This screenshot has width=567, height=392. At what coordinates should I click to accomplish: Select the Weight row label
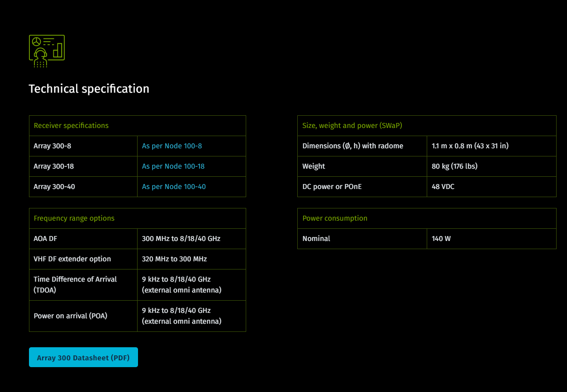tap(314, 166)
